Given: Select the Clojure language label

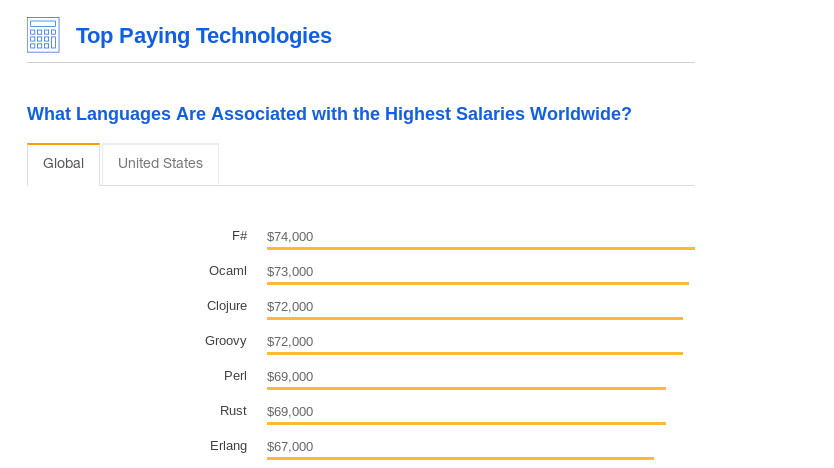Looking at the screenshot, I should point(227,306).
